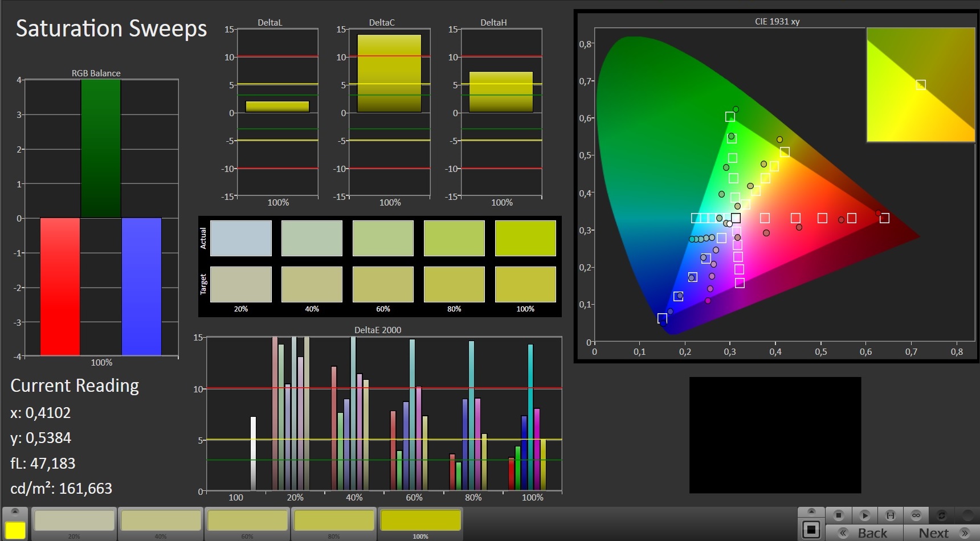Click the DeltaL chart bar
This screenshot has height=541, width=980.
pos(277,106)
